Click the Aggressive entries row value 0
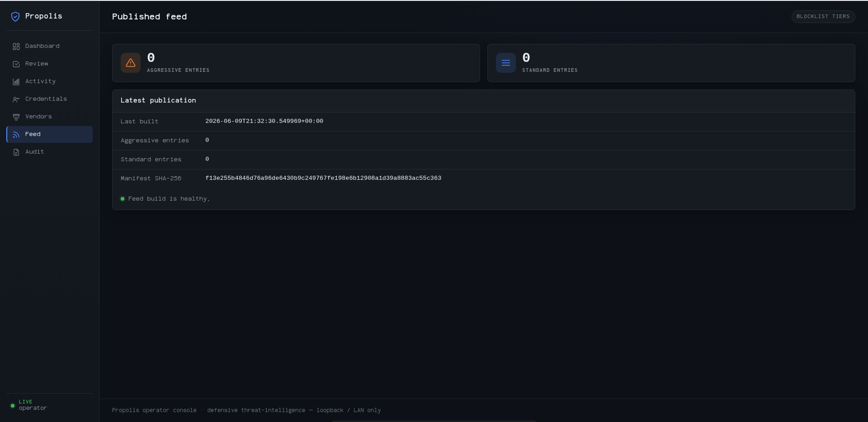The width and height of the screenshot is (868, 422). (x=207, y=140)
